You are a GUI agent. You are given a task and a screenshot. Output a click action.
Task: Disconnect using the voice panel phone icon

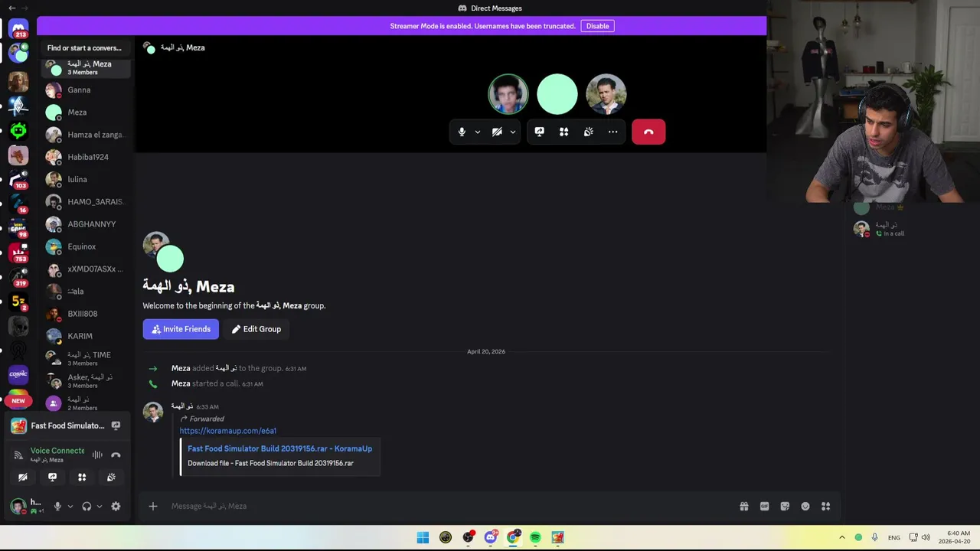point(116,455)
